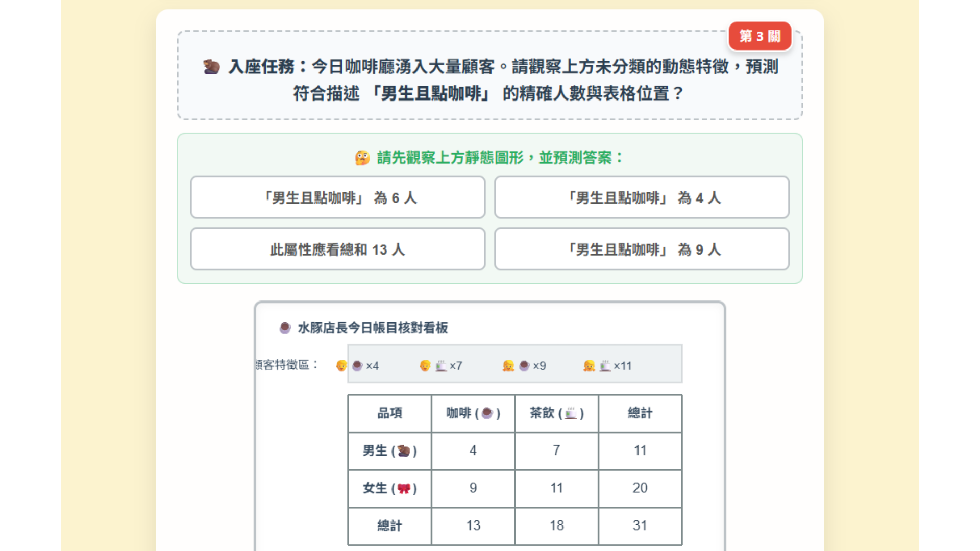The height and width of the screenshot is (551, 980).
Task: Click the 第 3 關 level badge
Action: point(759,36)
